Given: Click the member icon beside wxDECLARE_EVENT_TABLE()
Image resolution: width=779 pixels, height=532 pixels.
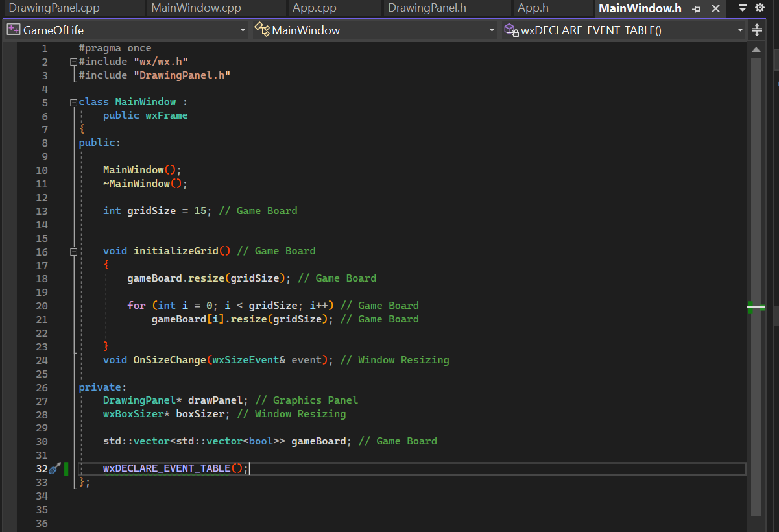Looking at the screenshot, I should pos(511,30).
